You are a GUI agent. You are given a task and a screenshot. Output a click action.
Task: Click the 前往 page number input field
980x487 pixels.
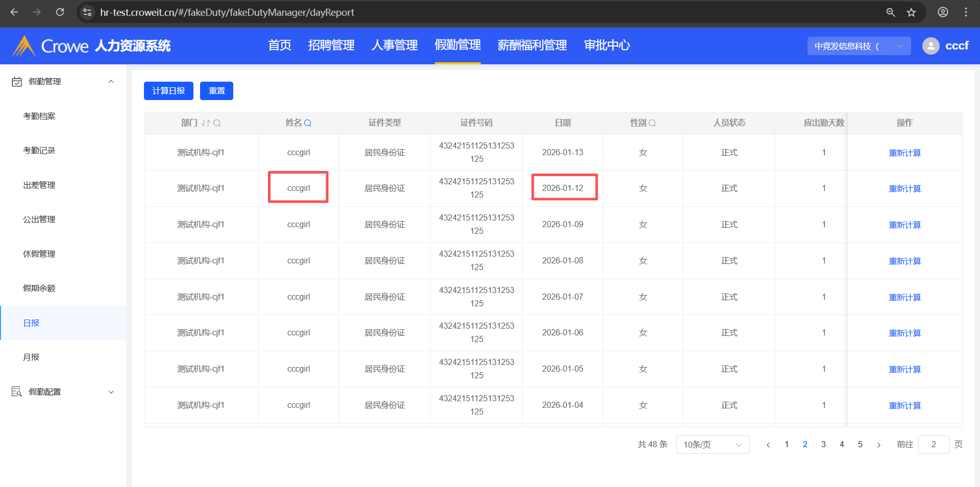point(933,445)
